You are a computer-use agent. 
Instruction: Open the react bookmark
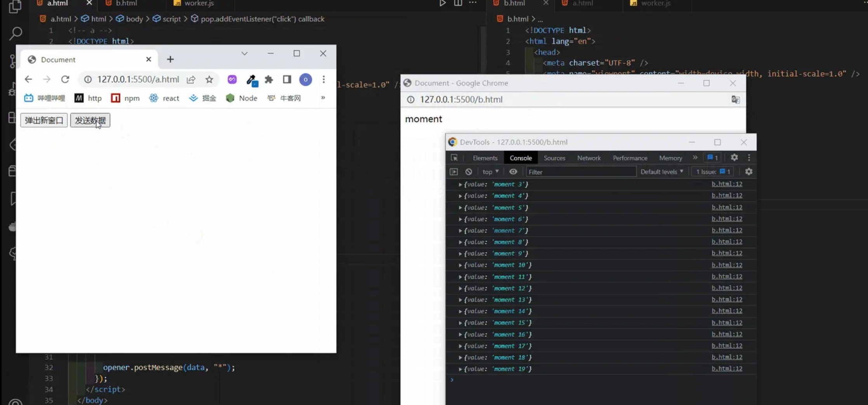(164, 98)
